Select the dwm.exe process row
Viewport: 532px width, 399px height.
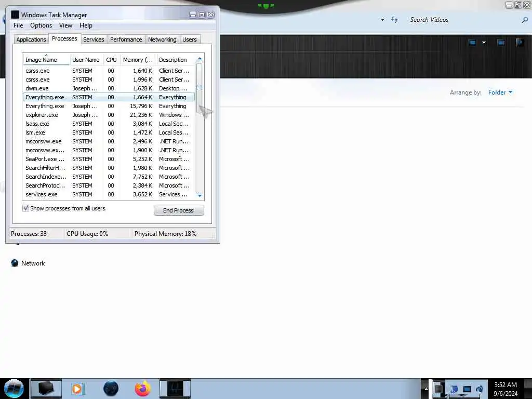(x=109, y=88)
